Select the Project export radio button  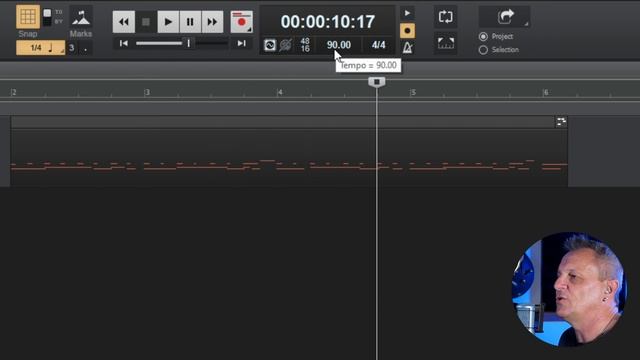(x=483, y=37)
